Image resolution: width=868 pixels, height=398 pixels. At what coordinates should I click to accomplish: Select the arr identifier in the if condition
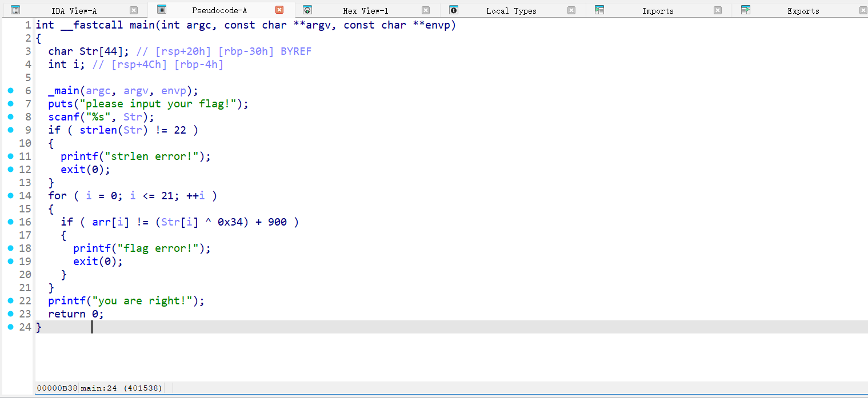tap(101, 222)
